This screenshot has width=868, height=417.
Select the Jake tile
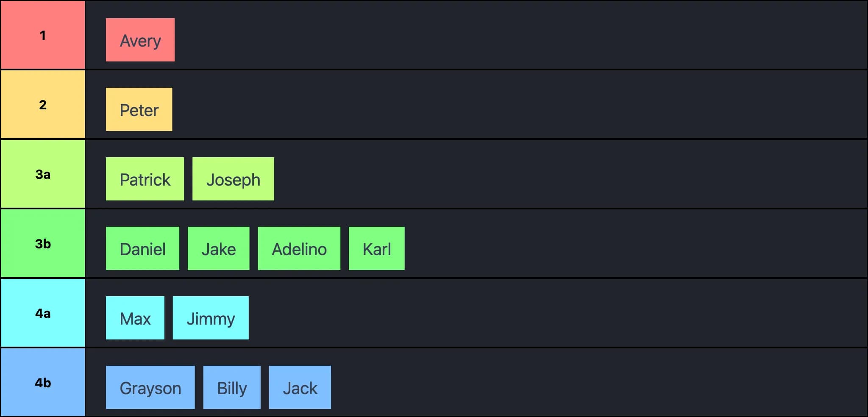[x=218, y=248]
